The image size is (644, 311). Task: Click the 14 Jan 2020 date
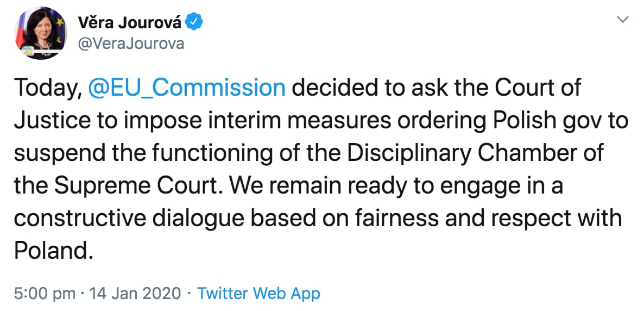click(135, 294)
